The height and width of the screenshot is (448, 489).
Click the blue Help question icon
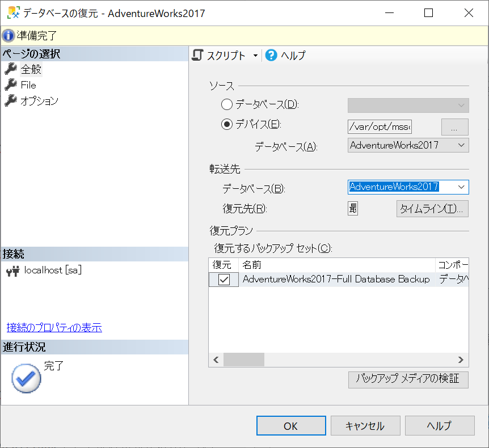pos(271,55)
